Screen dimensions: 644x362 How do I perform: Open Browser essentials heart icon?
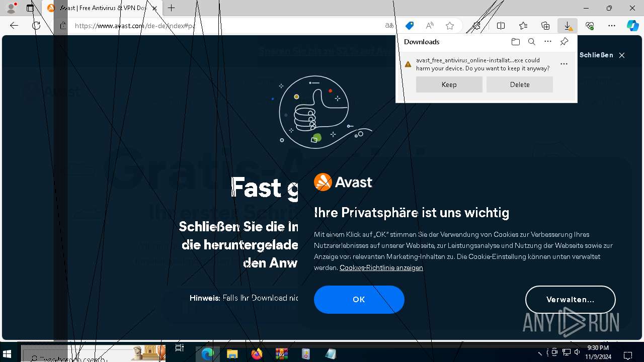coord(590,26)
